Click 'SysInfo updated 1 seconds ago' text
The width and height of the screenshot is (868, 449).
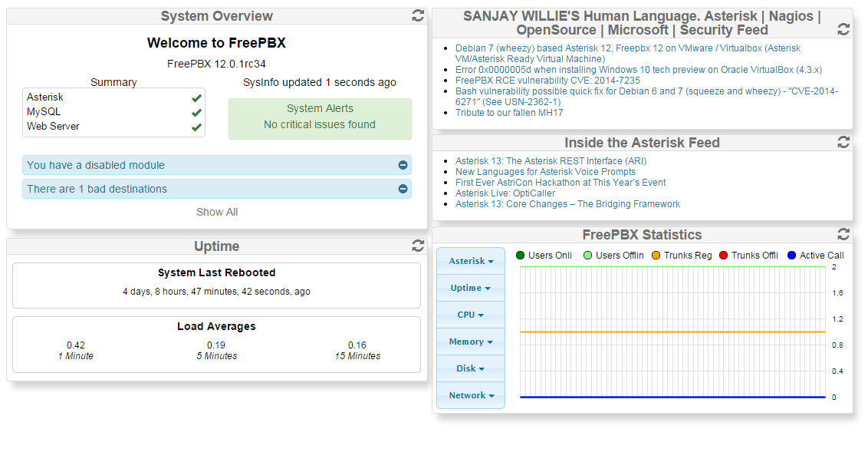(320, 83)
